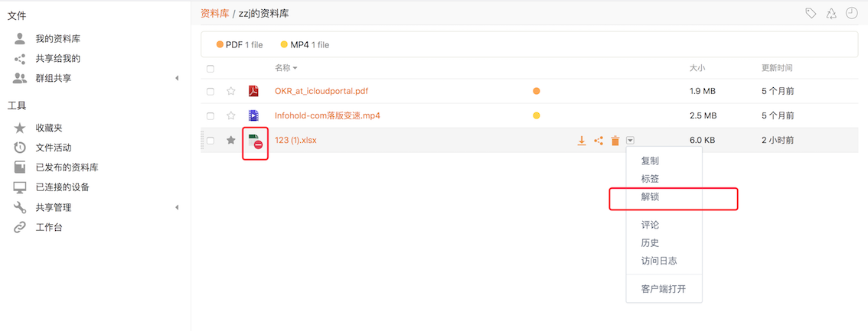Image resolution: width=868 pixels, height=331 pixels.
Task: Expand the 群组共享 sidebar arrow
Action: 177,79
